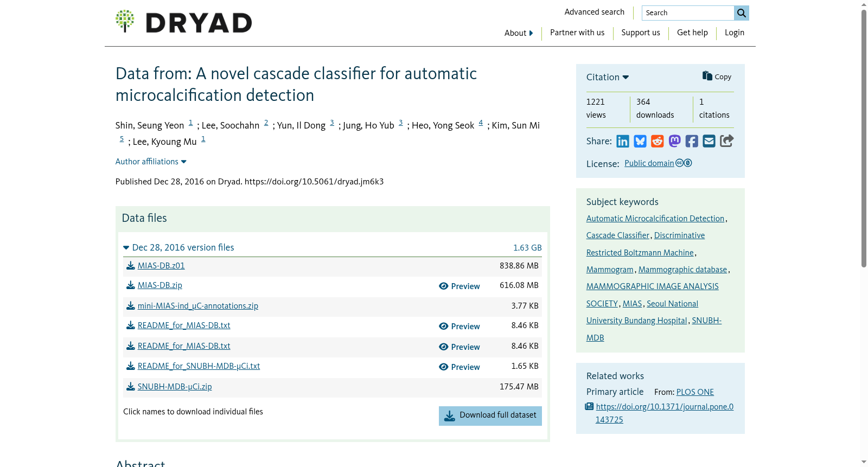Click affiliation 2 after Lee, Soochahn

(x=266, y=123)
